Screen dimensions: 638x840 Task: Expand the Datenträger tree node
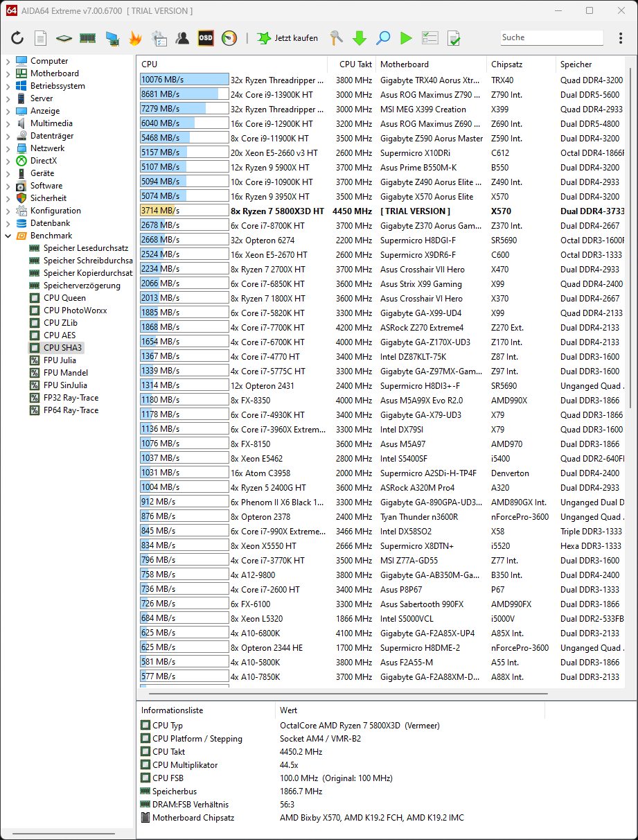pyautogui.click(x=8, y=136)
